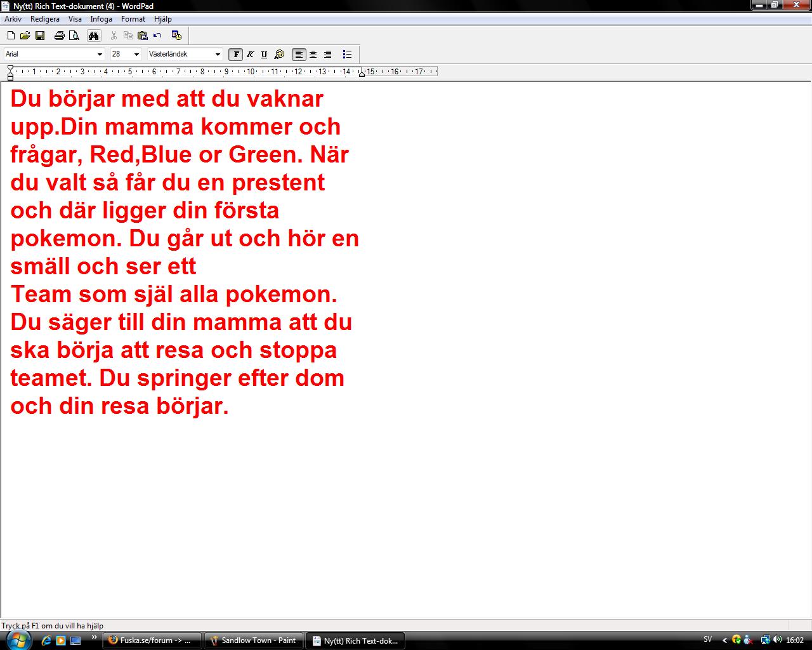Show hidden tray icons arrow
Image resolution: width=812 pixels, height=650 pixels.
tap(724, 640)
